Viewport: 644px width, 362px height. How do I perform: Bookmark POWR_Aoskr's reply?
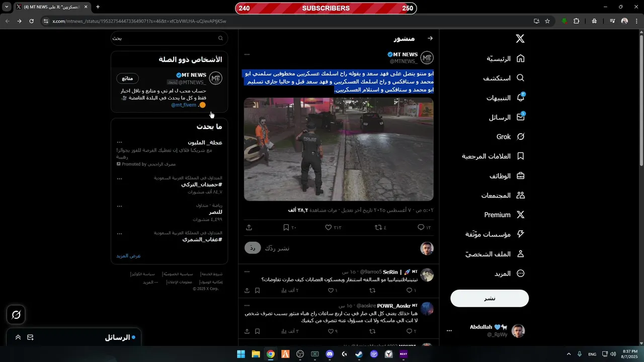coord(257,331)
